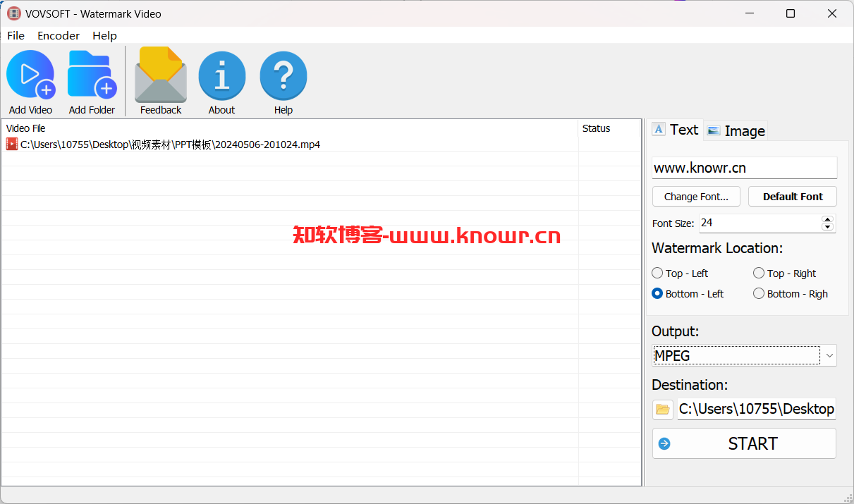Click the VOVSOFT app icon in title bar
This screenshot has width=854, height=504.
pos(13,13)
